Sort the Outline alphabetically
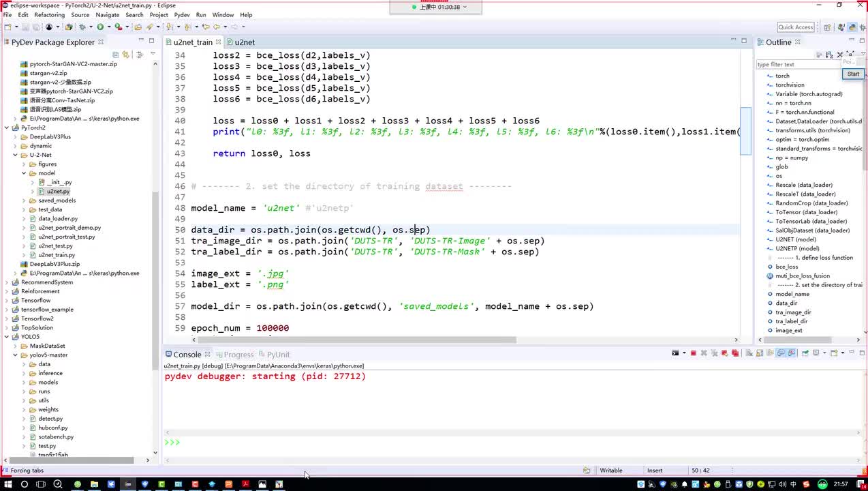This screenshot has width=868, height=491. pyautogui.click(x=829, y=55)
